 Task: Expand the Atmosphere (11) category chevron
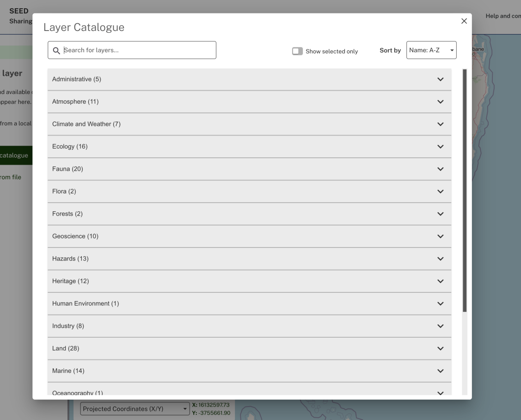440,102
